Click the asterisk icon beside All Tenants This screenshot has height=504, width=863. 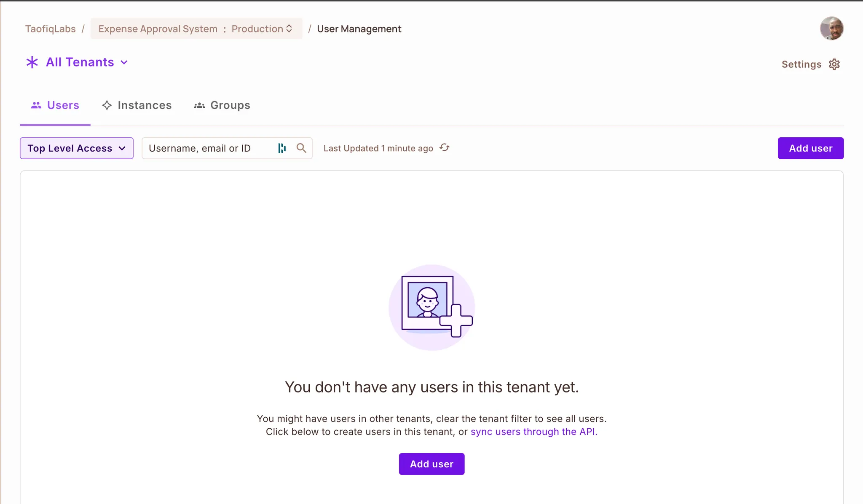(32, 62)
